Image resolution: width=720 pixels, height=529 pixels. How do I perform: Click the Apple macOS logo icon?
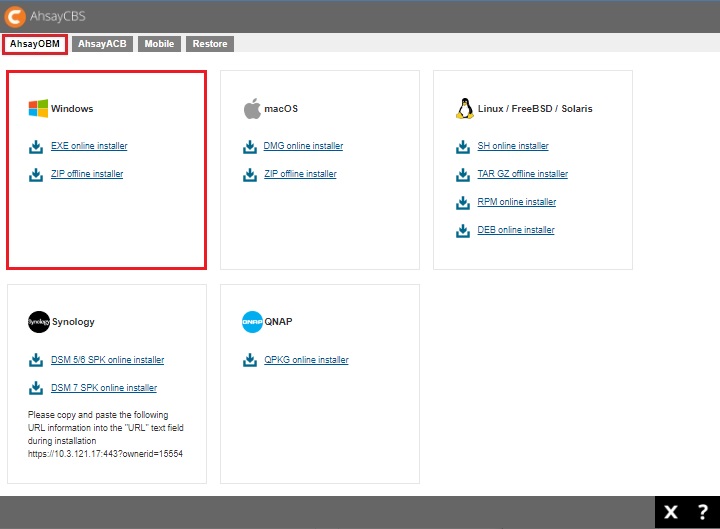(252, 108)
